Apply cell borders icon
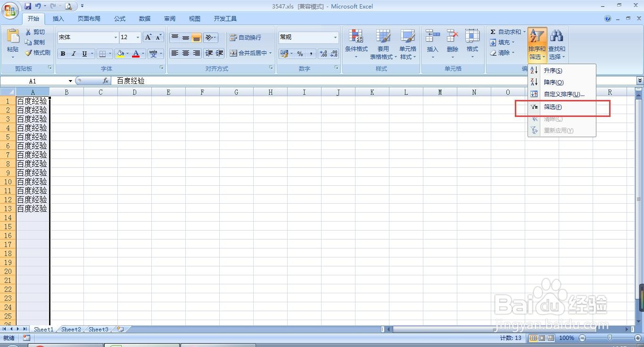 [x=102, y=54]
